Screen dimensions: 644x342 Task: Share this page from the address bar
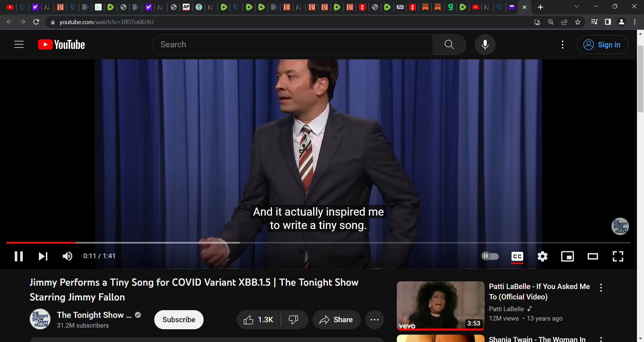[564, 22]
